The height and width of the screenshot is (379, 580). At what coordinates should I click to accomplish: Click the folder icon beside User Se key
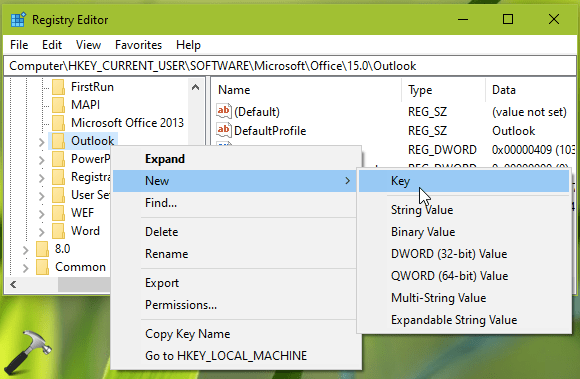pos(58,195)
